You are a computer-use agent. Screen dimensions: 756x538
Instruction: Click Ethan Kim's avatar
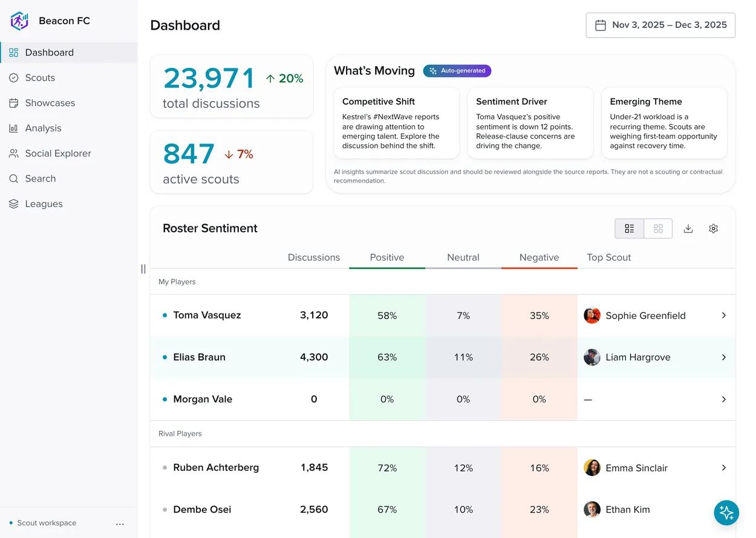[x=592, y=510]
